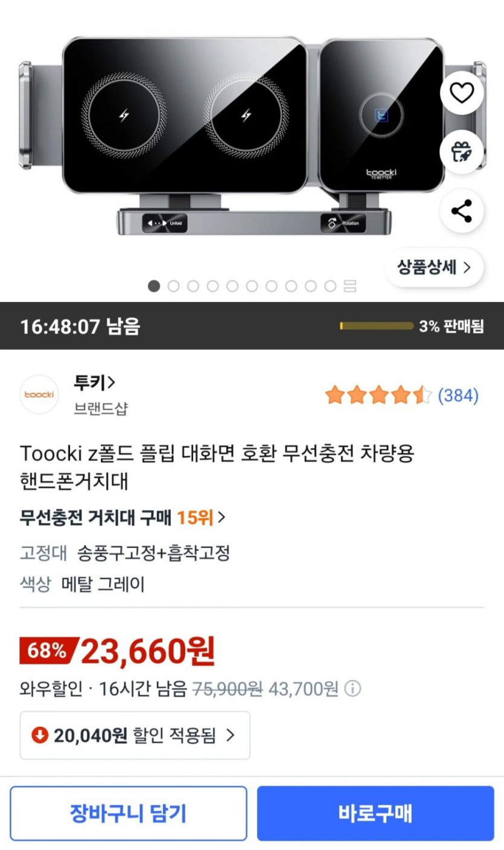Tap the red discount arrow icon

tap(40, 735)
